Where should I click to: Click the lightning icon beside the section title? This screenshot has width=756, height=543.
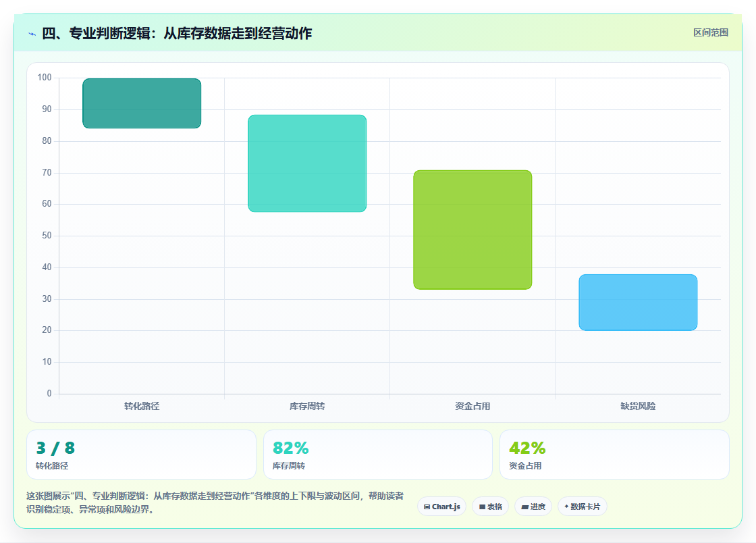coord(32,34)
